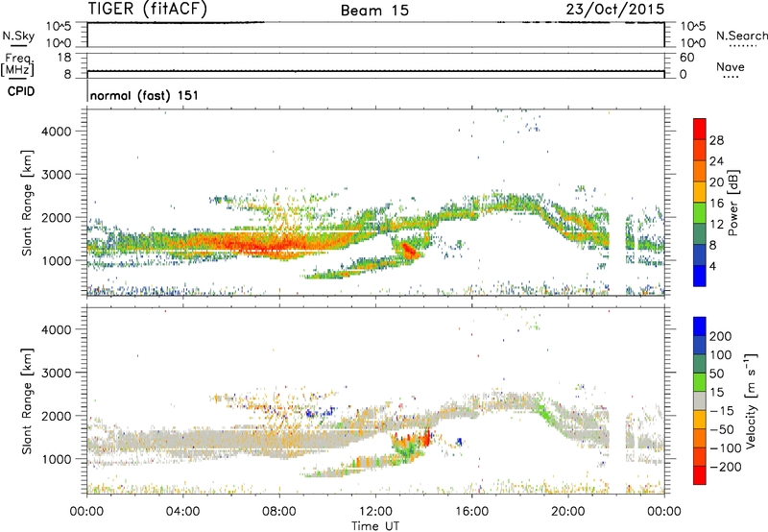Click the 3000 range tick in velocity panel
768x532 pixels.
56,373
